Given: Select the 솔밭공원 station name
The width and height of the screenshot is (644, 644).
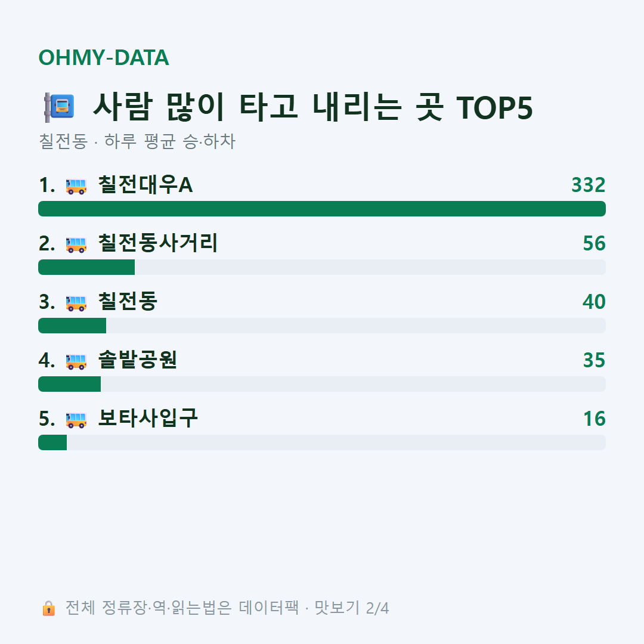Looking at the screenshot, I should point(138,360).
